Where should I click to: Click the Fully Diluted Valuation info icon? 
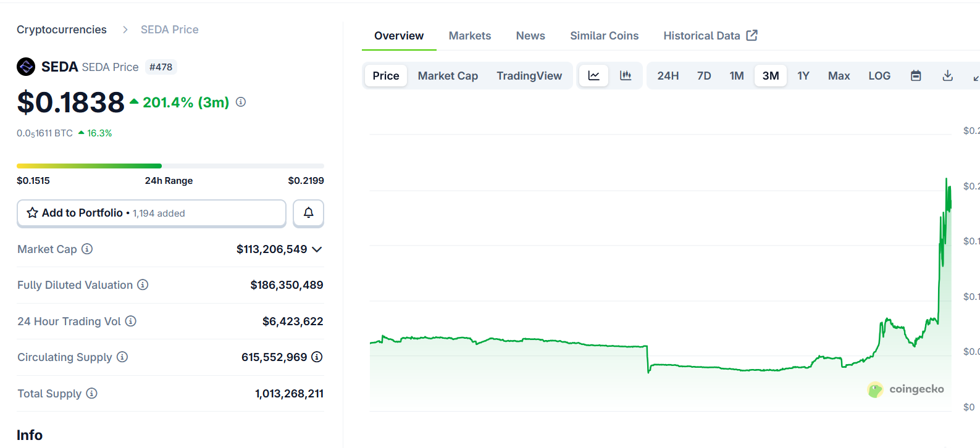click(143, 284)
